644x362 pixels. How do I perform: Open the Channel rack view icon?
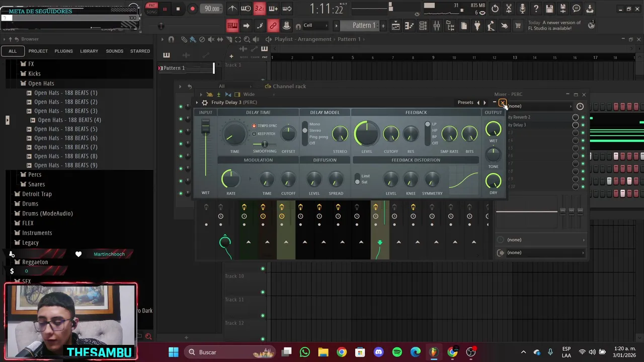click(x=423, y=26)
